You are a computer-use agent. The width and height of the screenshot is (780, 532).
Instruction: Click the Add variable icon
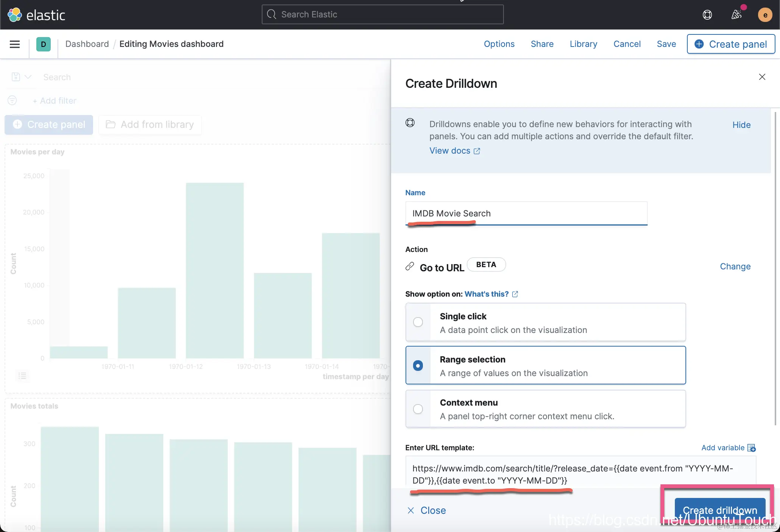pyautogui.click(x=752, y=448)
